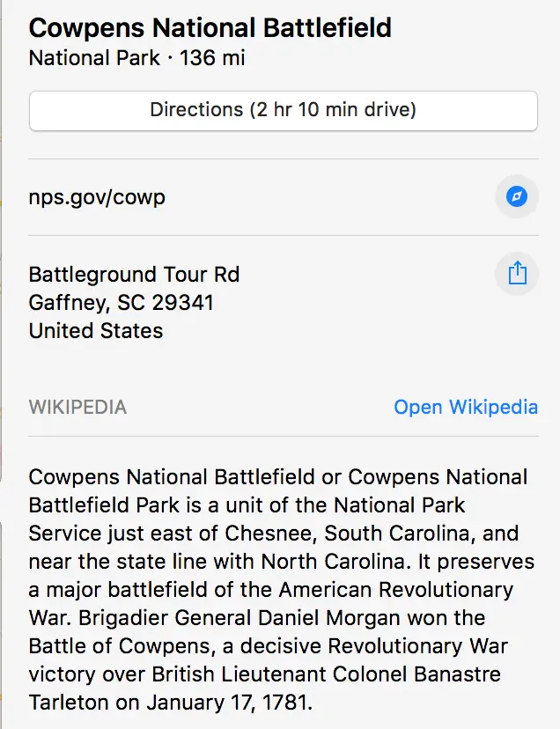Get directions for the 2 hr 10 min drive
Screen dimensions: 560x729
(x=283, y=110)
